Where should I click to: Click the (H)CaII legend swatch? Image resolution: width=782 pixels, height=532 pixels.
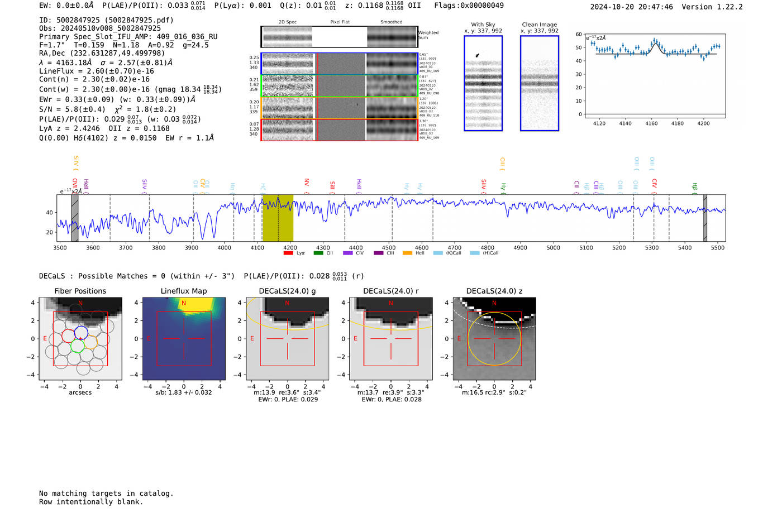click(475, 253)
